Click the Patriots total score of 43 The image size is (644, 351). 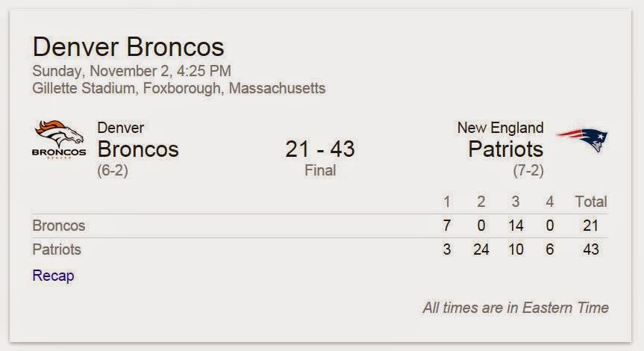pos(591,249)
